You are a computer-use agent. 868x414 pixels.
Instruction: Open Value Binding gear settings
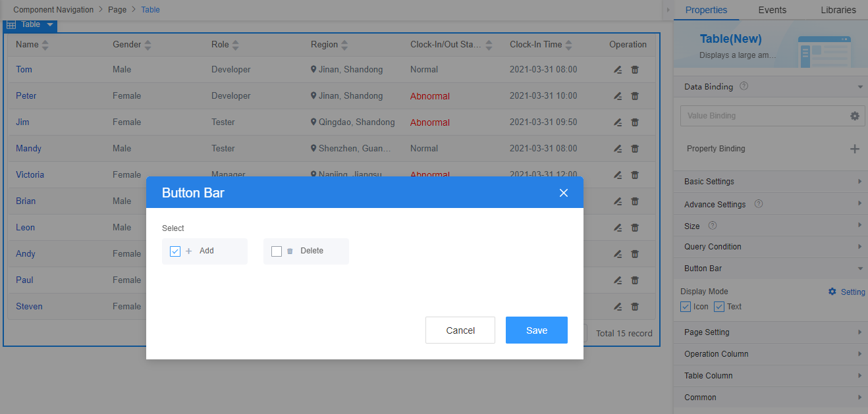[855, 116]
